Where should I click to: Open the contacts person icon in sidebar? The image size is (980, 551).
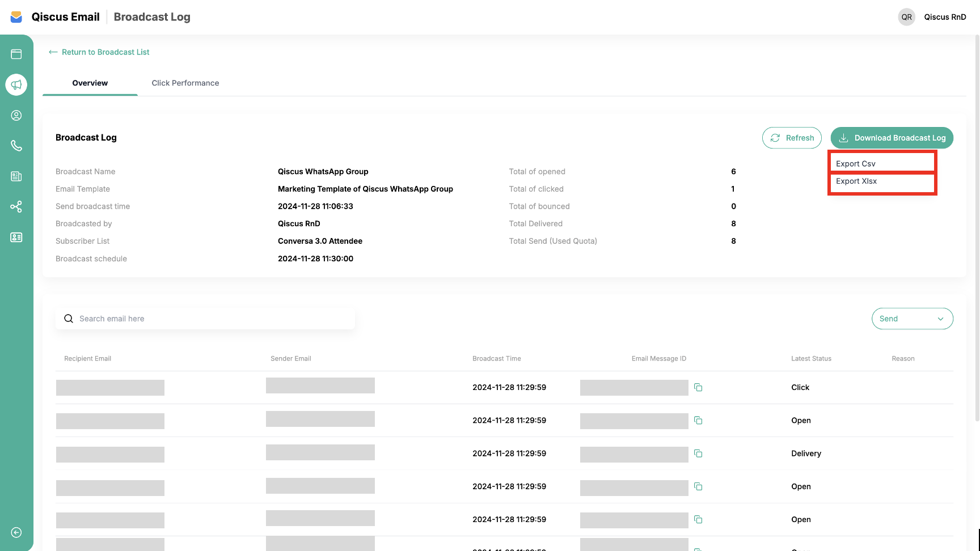tap(16, 116)
